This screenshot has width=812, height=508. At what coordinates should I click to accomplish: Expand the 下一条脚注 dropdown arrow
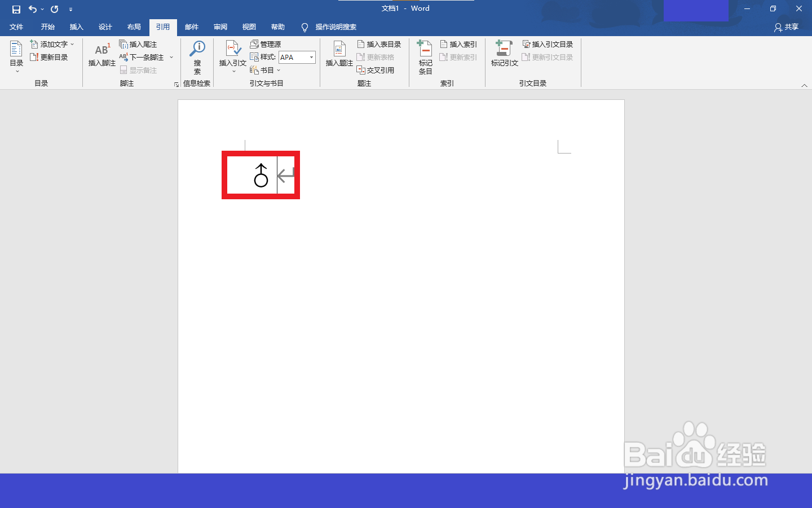[171, 57]
